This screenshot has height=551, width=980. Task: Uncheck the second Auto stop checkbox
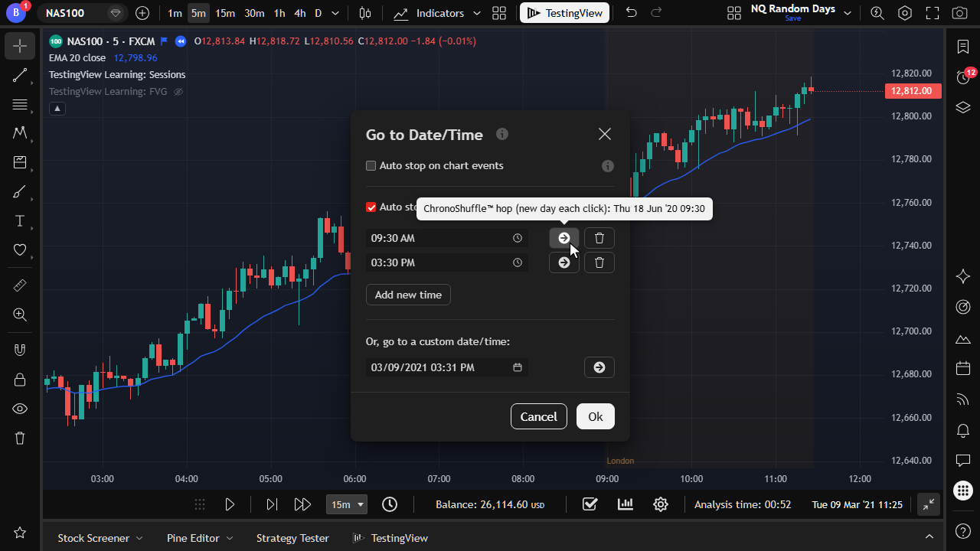[371, 207]
